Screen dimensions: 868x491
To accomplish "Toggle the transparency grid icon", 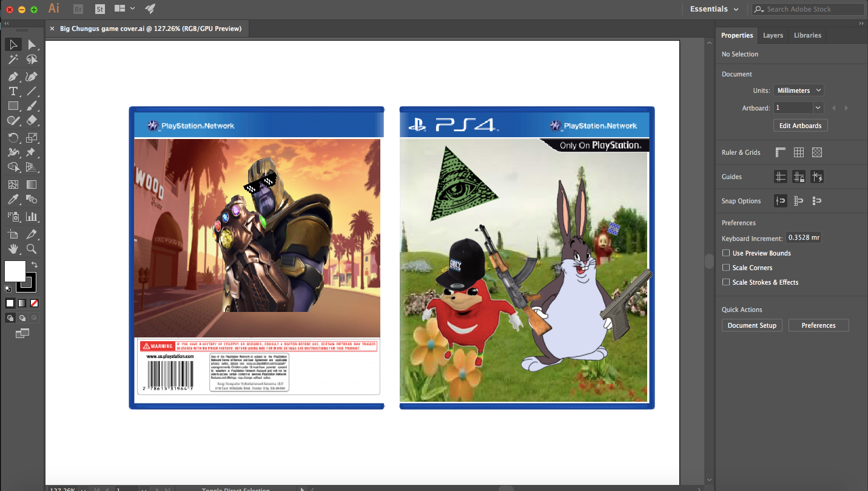I will [817, 152].
